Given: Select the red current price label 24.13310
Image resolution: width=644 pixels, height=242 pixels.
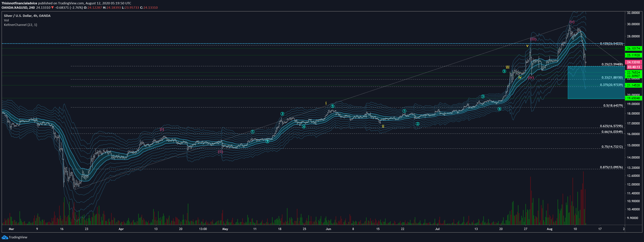Looking at the screenshot, I should point(633,62).
